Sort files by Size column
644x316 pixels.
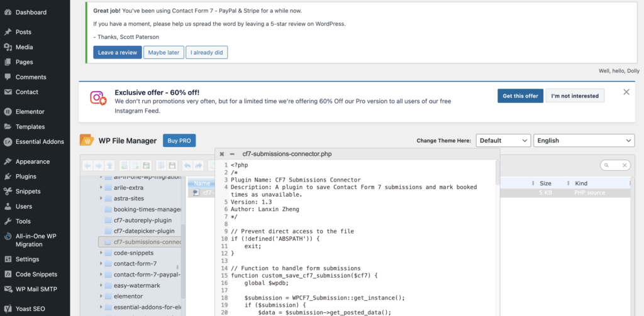[x=545, y=183]
